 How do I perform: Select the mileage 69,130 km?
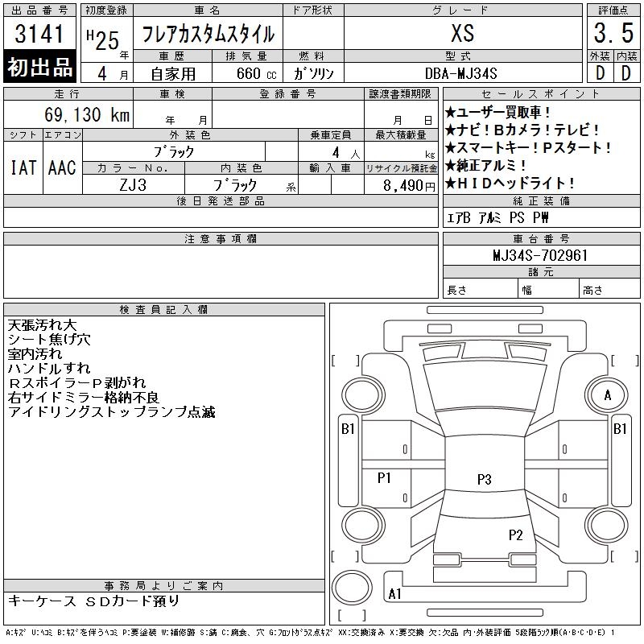pos(87,114)
